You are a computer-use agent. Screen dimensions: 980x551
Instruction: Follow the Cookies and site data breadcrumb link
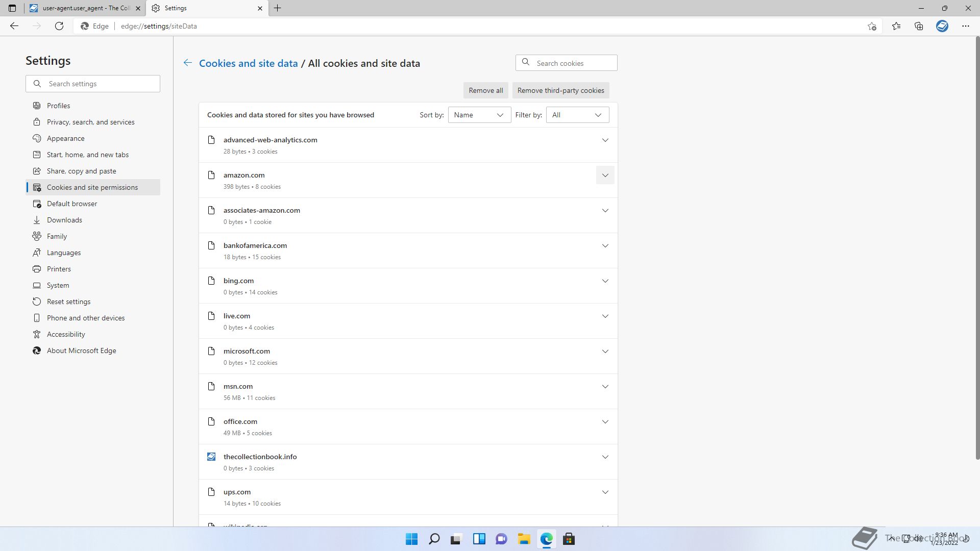248,63
